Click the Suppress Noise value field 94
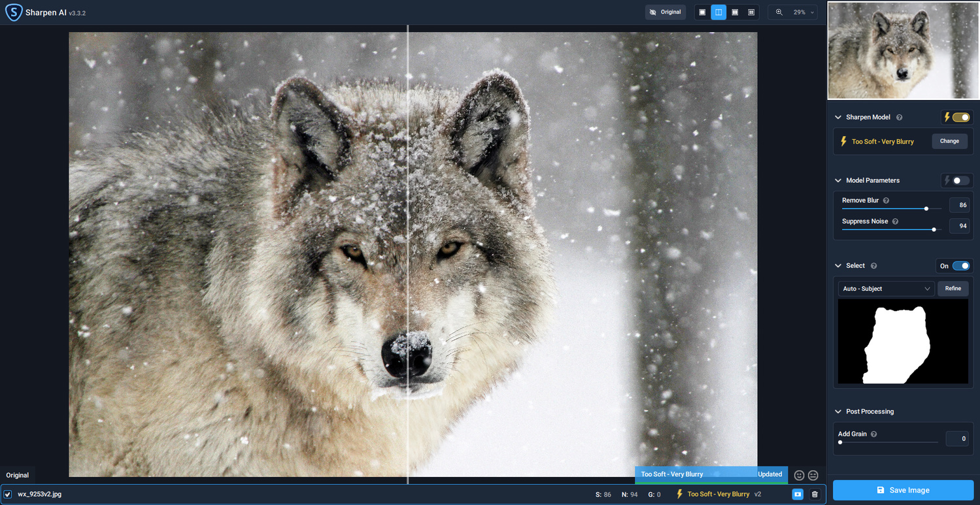The height and width of the screenshot is (505, 980). click(959, 226)
